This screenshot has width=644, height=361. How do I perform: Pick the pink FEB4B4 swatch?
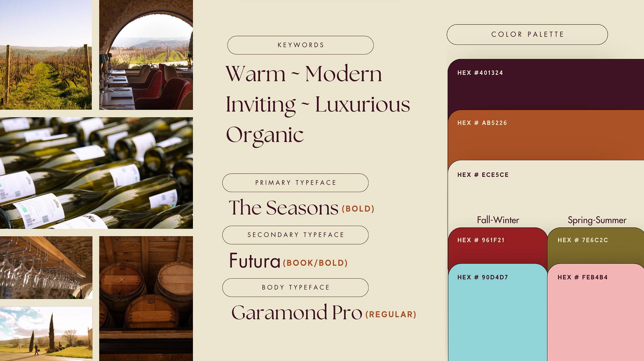point(596,312)
